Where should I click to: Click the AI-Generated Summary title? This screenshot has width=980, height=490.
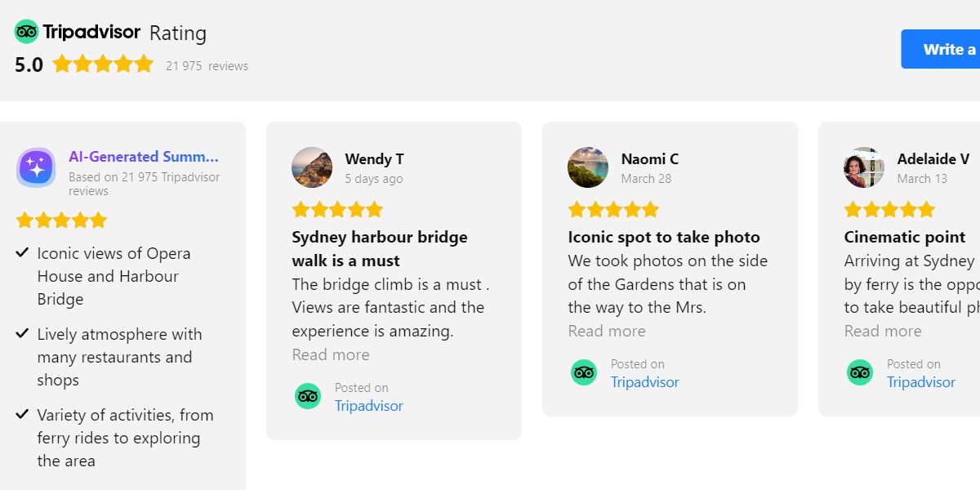(x=144, y=157)
